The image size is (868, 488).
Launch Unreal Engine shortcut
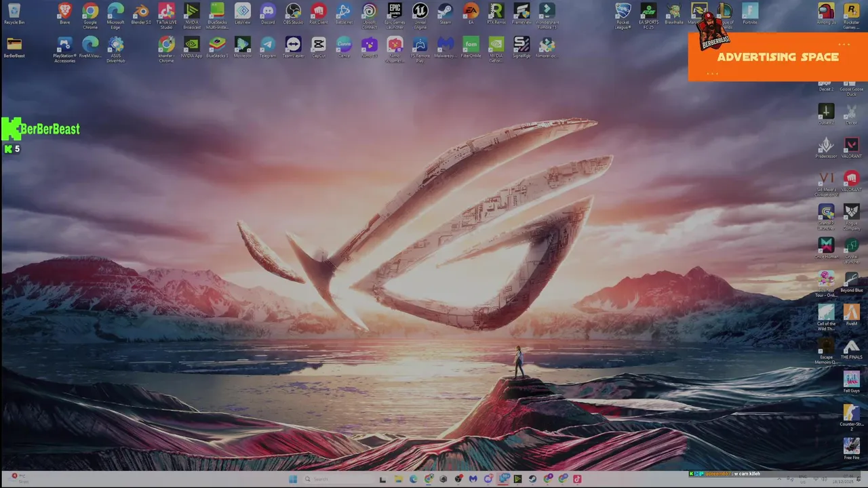pos(420,15)
